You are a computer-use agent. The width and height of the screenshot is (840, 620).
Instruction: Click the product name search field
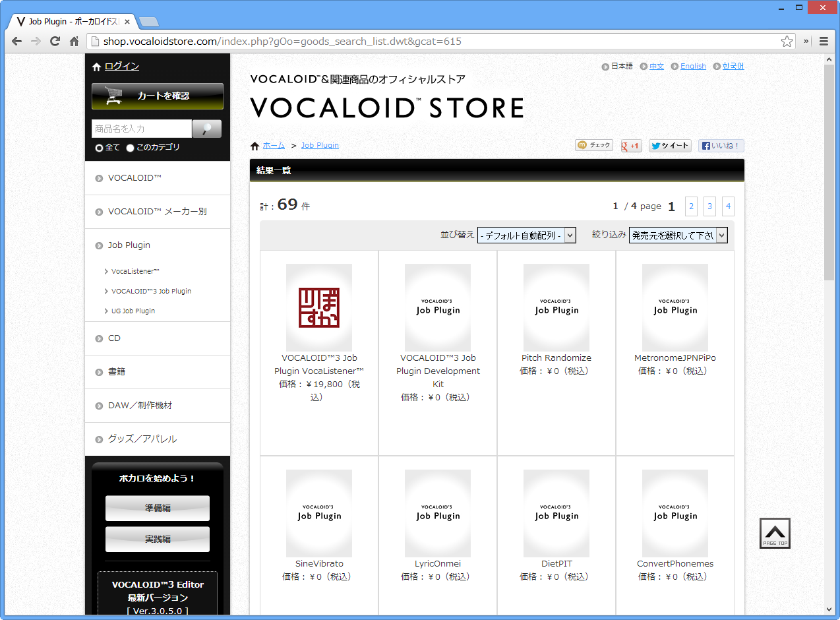click(142, 129)
